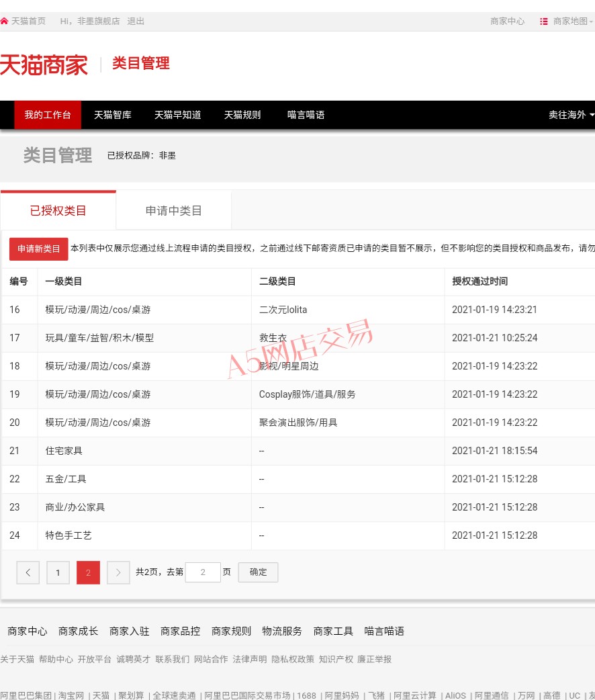
Task: Click the 申请新类目 button
Action: pyautogui.click(x=39, y=249)
